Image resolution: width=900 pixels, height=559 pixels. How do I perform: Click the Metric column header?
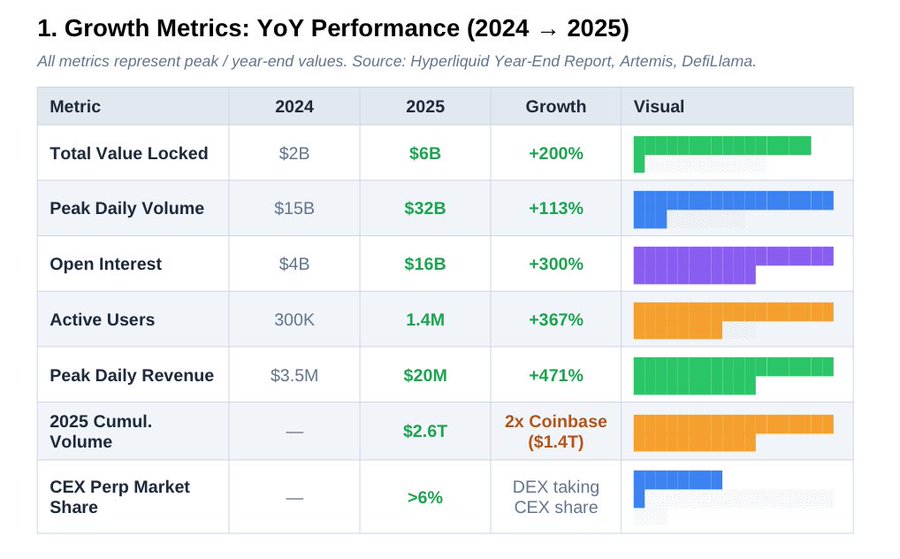[x=75, y=106]
